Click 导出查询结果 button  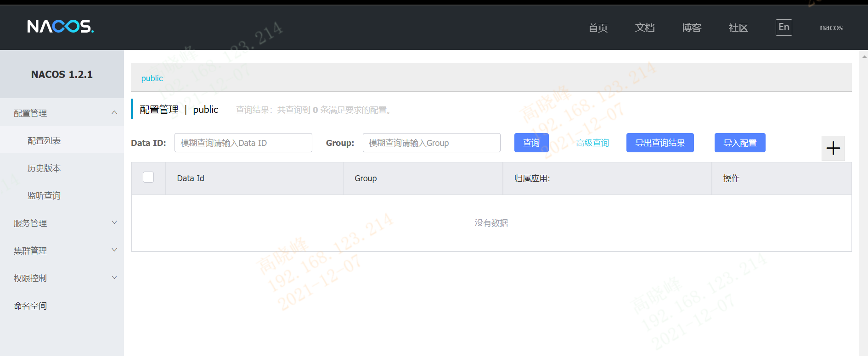coord(660,143)
